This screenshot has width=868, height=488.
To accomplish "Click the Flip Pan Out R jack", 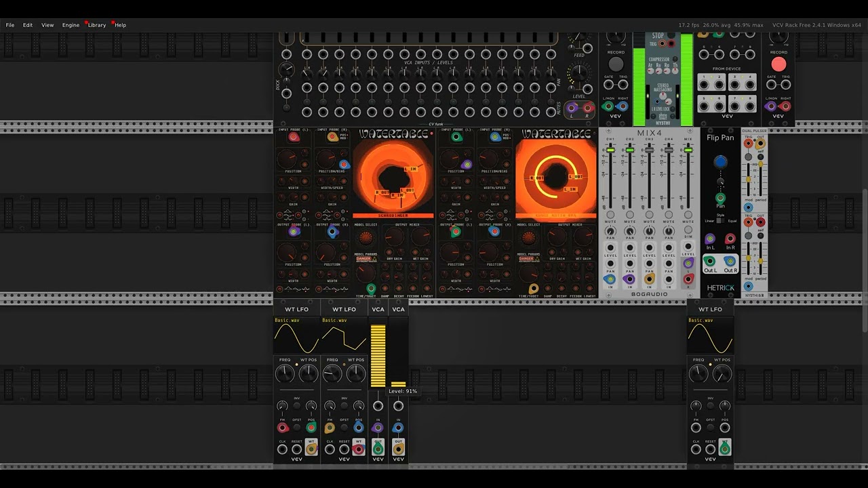I will click(x=730, y=261).
